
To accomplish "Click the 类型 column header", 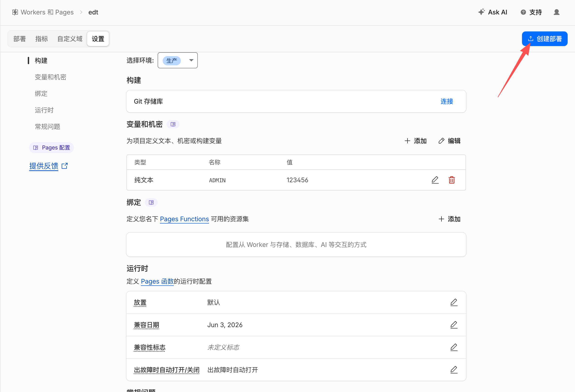I will point(140,162).
